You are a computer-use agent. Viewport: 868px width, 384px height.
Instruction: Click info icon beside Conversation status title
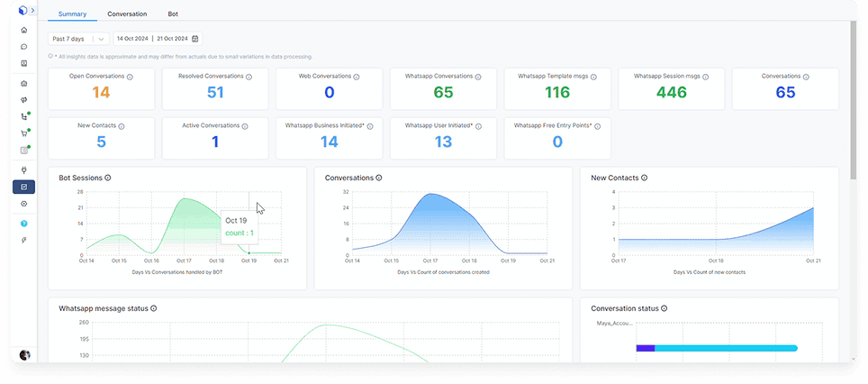click(664, 309)
